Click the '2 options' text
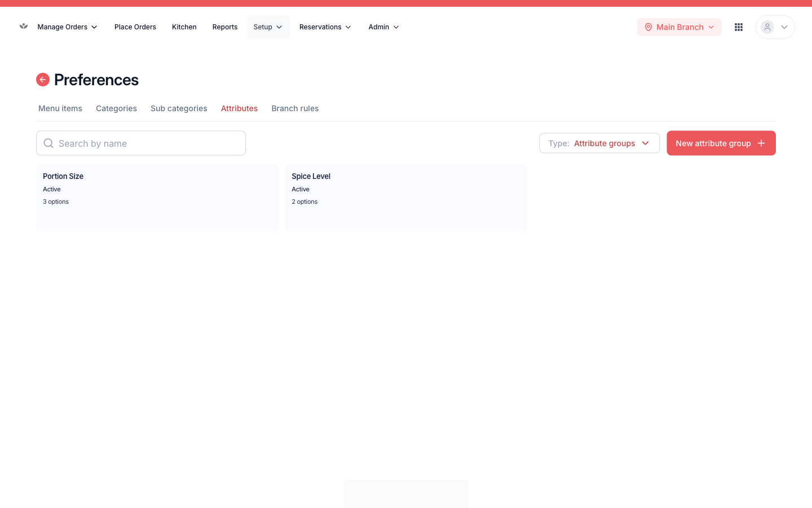Image resolution: width=812 pixels, height=508 pixels. coord(304,202)
